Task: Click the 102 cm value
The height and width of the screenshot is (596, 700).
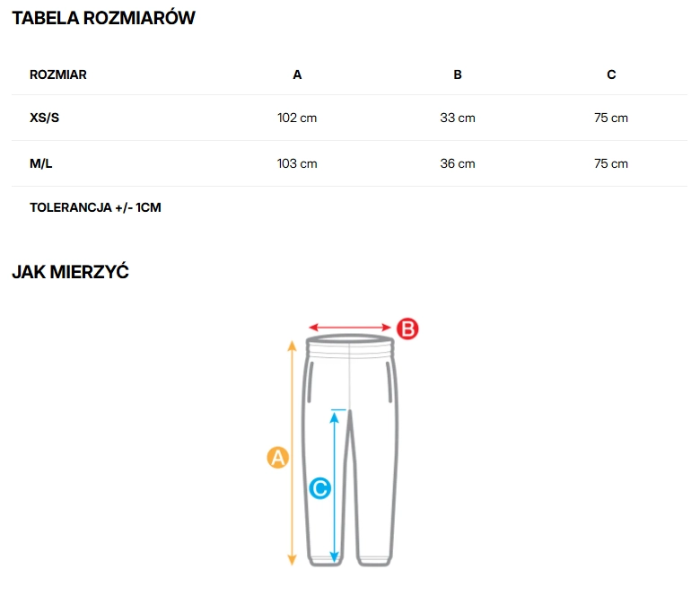Action: coord(297,118)
